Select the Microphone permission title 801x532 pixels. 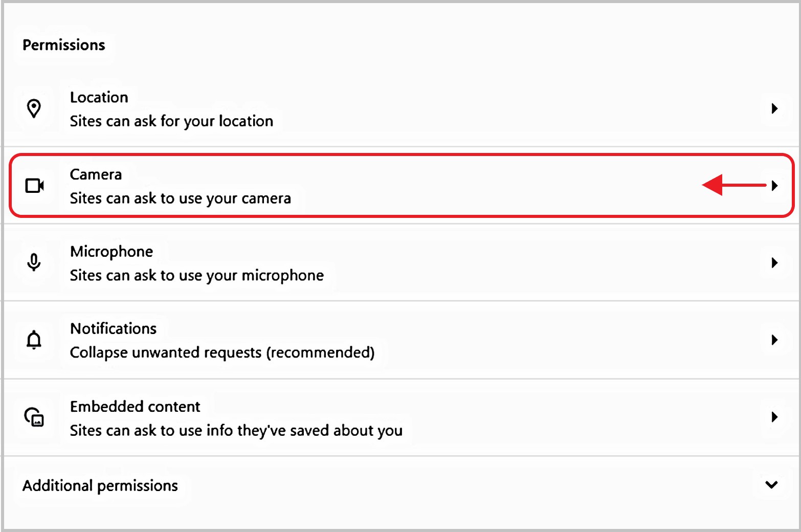pos(112,251)
